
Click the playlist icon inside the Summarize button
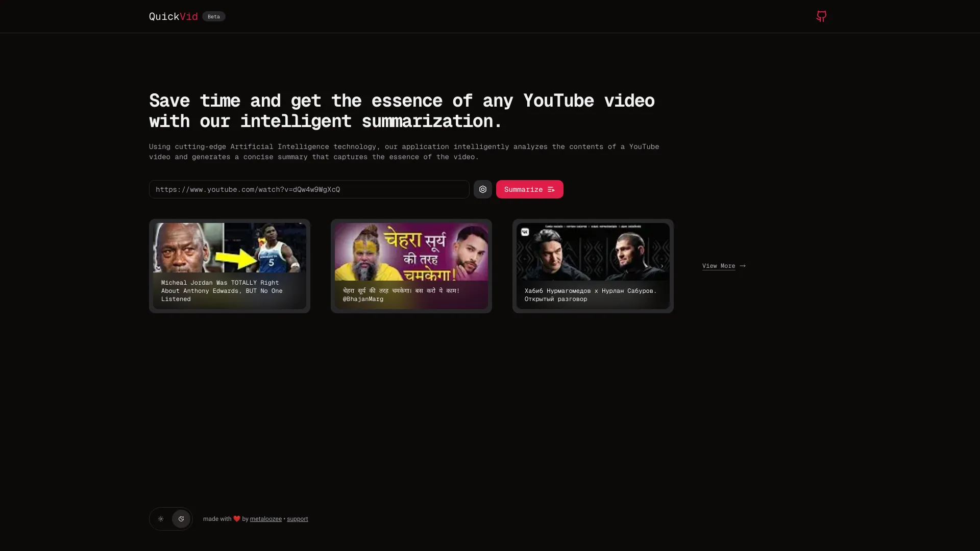[x=552, y=189]
